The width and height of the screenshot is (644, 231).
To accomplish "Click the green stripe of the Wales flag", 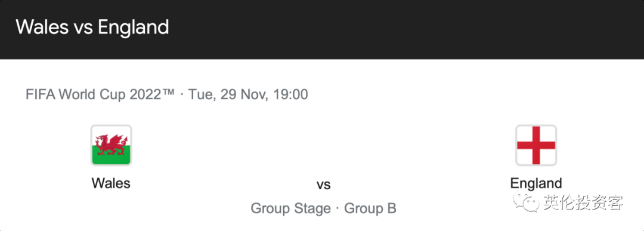I will [x=111, y=156].
